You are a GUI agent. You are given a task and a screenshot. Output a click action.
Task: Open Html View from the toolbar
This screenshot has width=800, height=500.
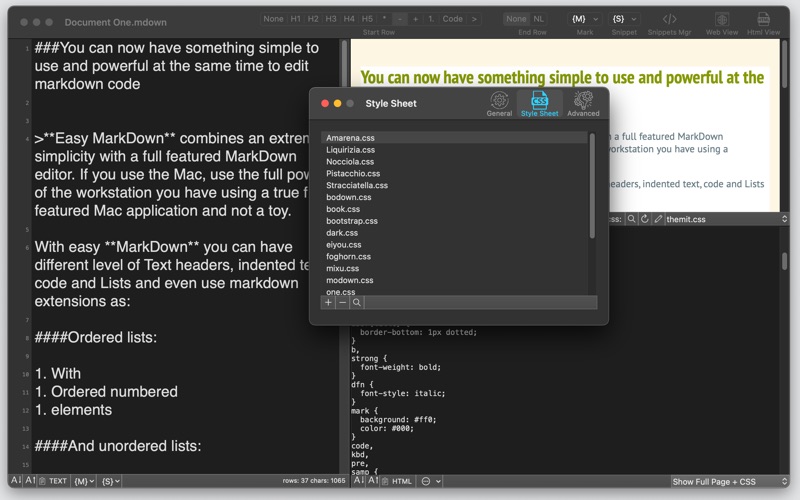click(x=764, y=19)
